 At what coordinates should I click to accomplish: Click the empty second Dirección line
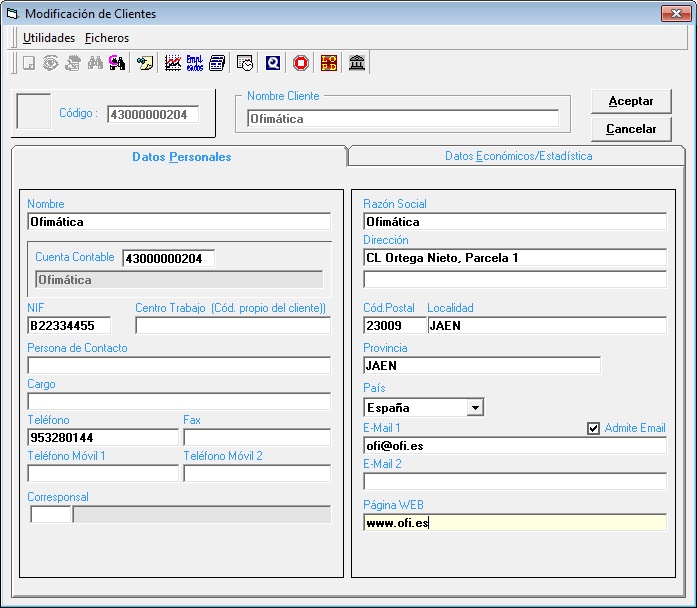[515, 280]
